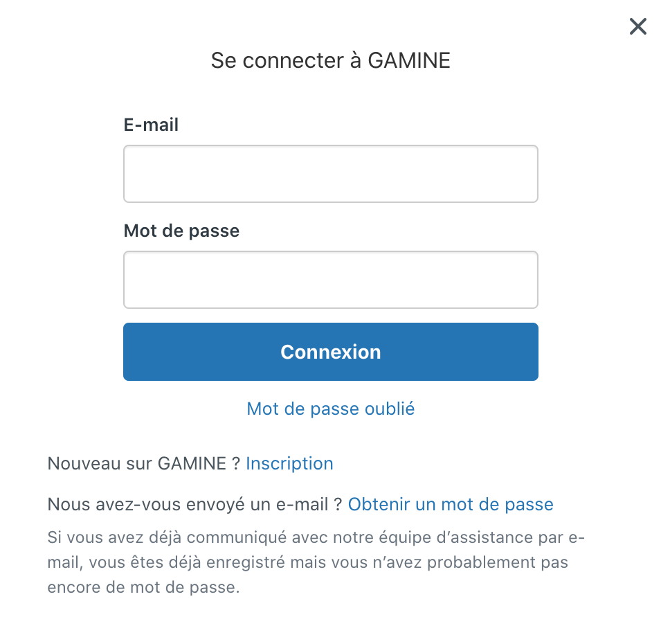This screenshot has width=670, height=644.
Task: Select the password entry box
Action: pos(330,280)
